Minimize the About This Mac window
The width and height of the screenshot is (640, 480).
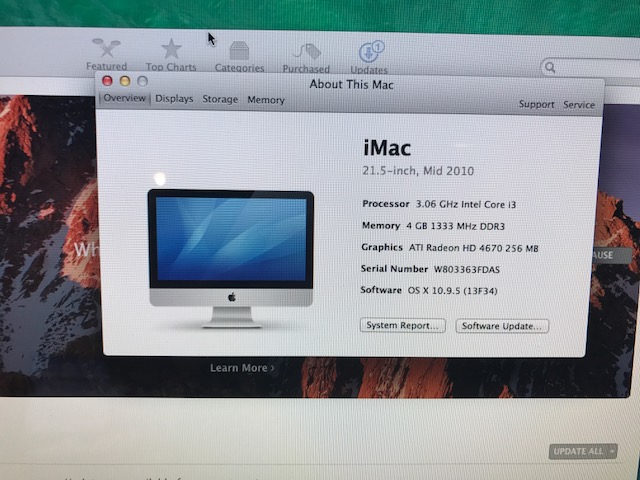point(125,81)
